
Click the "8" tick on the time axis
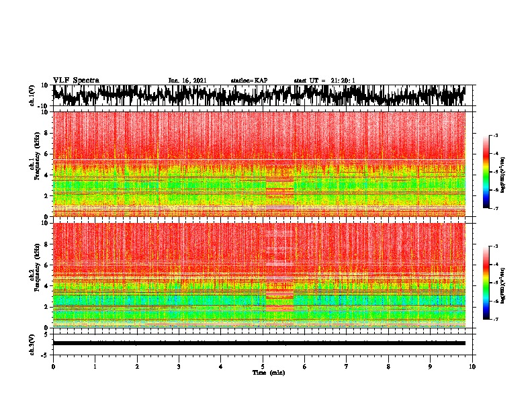click(388, 367)
